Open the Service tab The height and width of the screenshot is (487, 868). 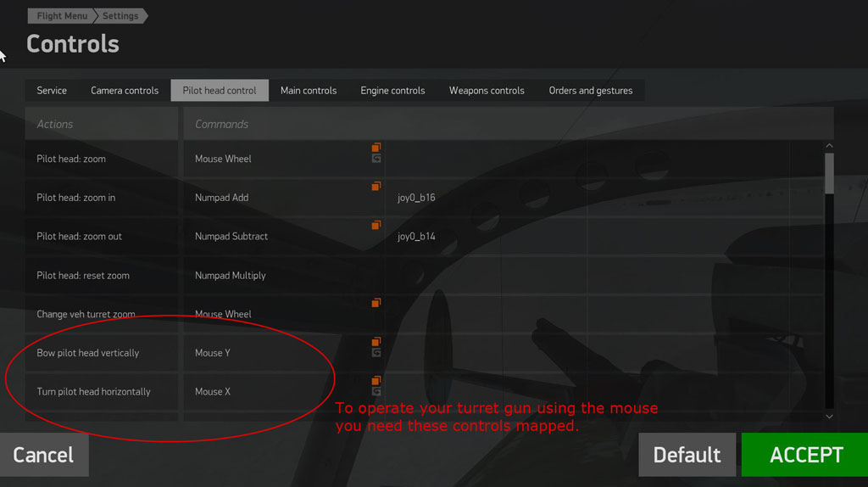[52, 90]
